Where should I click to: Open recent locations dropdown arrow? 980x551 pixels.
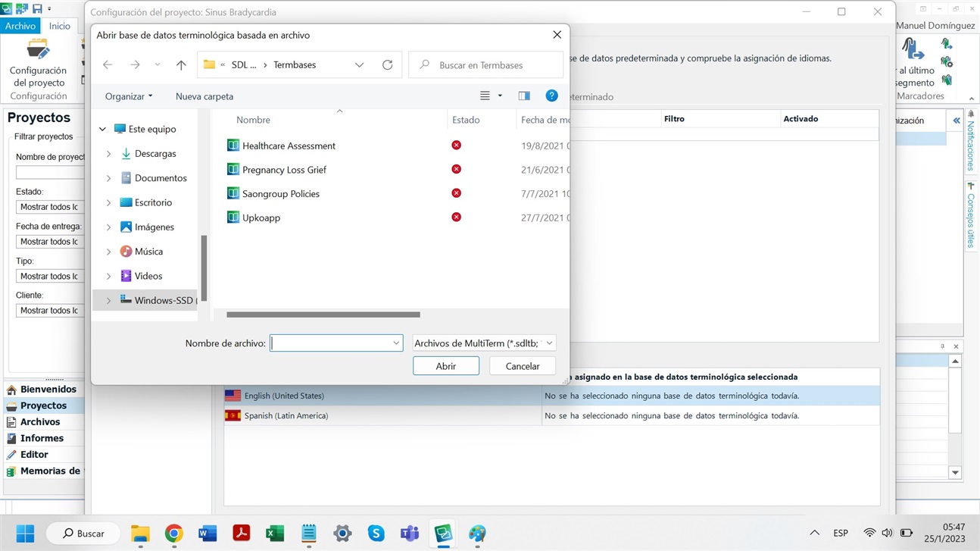(158, 65)
